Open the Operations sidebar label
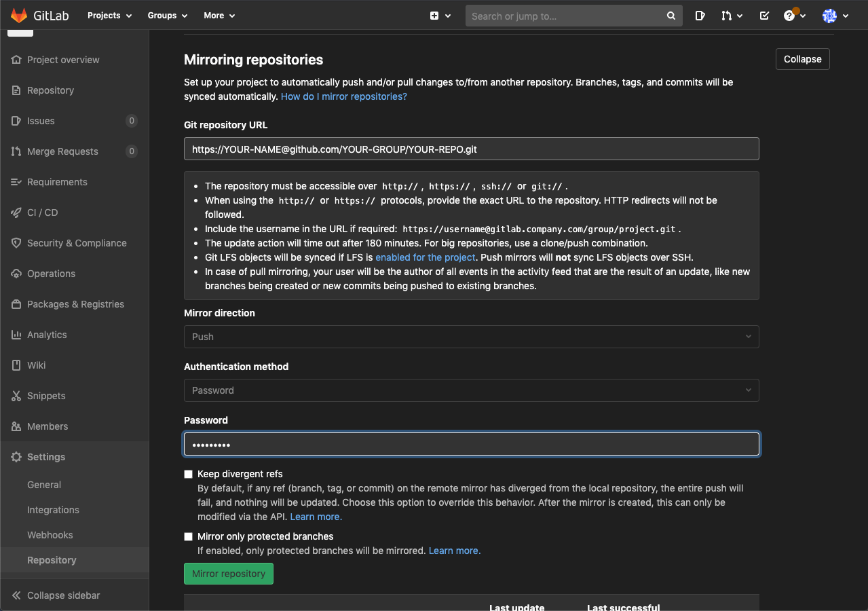Screen dimensions: 868x611 51,274
